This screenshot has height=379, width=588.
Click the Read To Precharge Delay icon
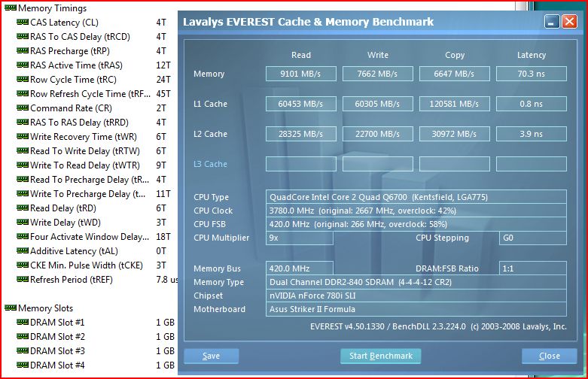click(23, 179)
